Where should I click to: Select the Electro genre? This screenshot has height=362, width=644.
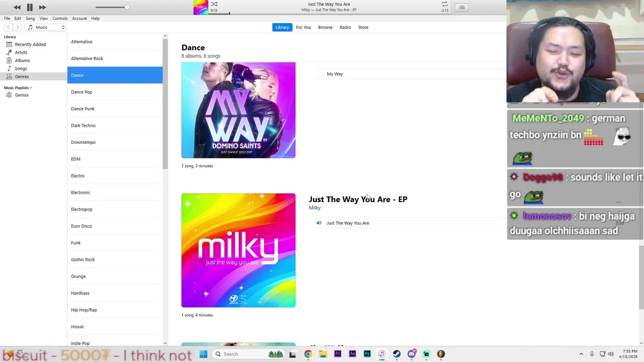pos(115,175)
